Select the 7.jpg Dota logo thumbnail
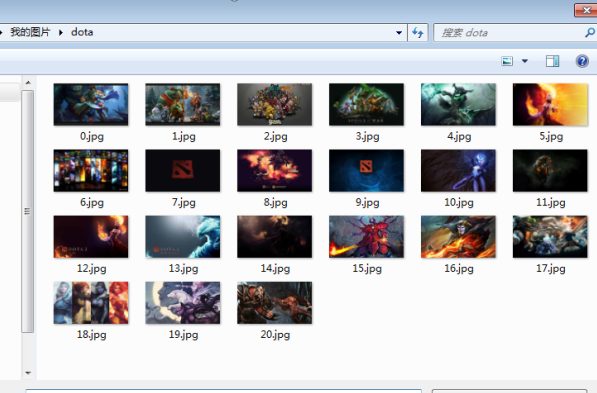 [183, 171]
